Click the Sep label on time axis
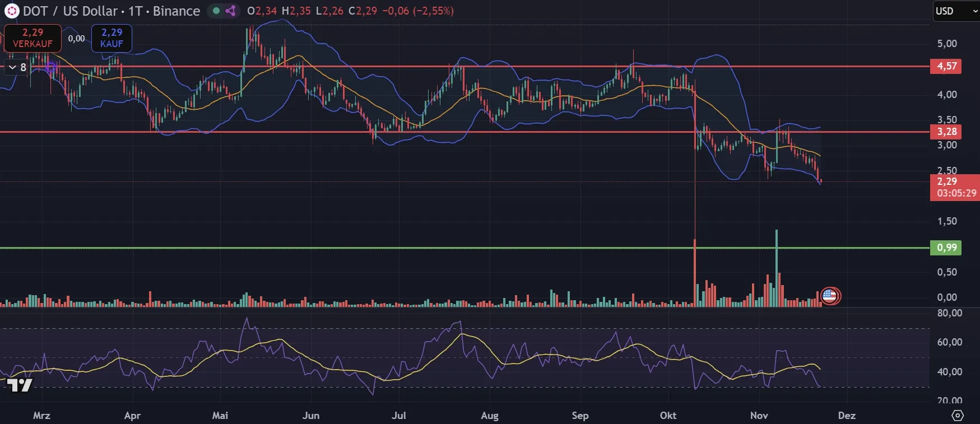Screen dimensions: 980x424 click(x=580, y=415)
